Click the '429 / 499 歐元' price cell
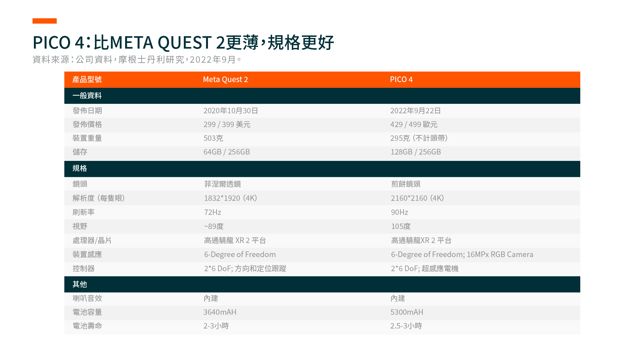Screen dimensions: 644x362 [414, 124]
